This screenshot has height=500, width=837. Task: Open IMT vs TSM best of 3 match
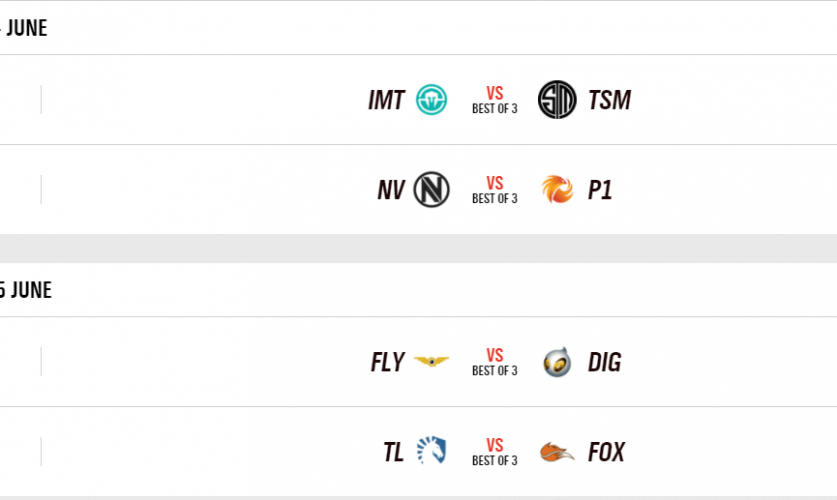pyautogui.click(x=495, y=100)
